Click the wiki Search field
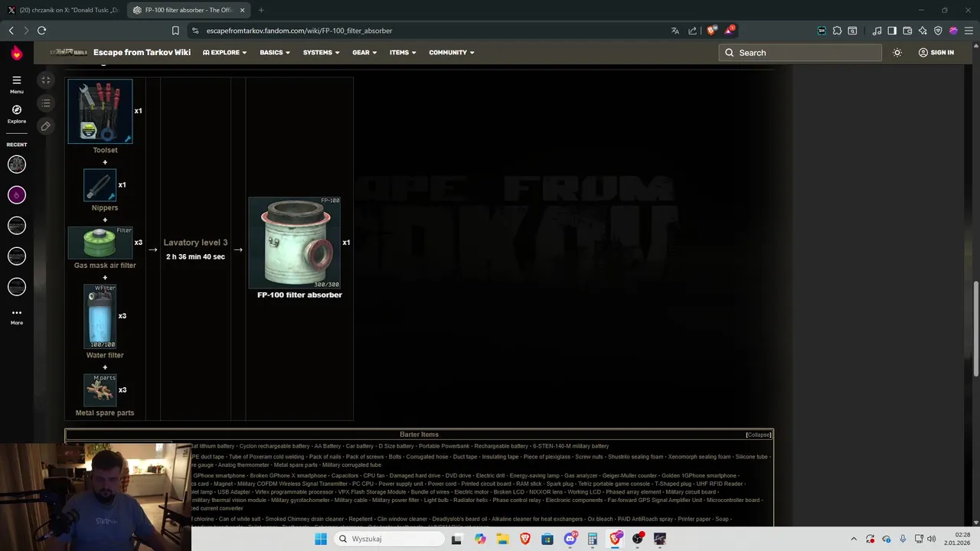 (x=800, y=53)
